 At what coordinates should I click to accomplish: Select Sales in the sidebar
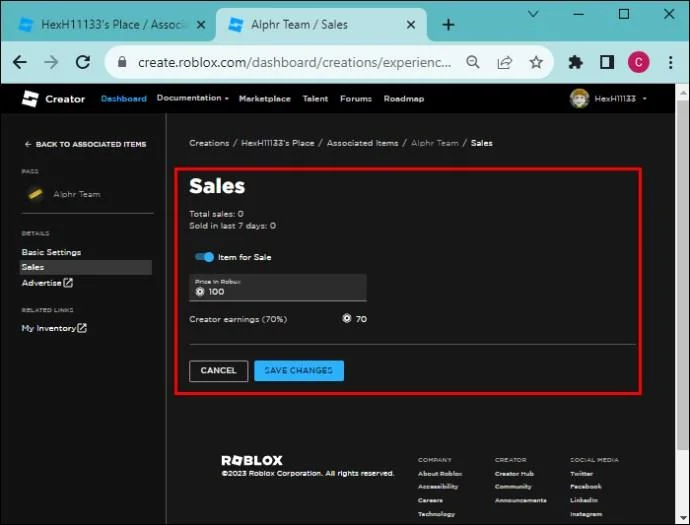click(x=86, y=267)
